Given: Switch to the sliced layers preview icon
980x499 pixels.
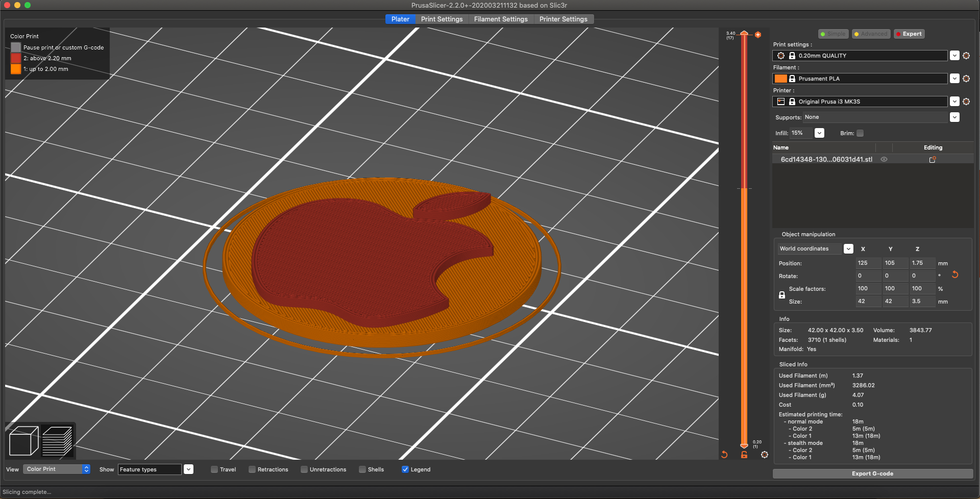Looking at the screenshot, I should pyautogui.click(x=58, y=440).
